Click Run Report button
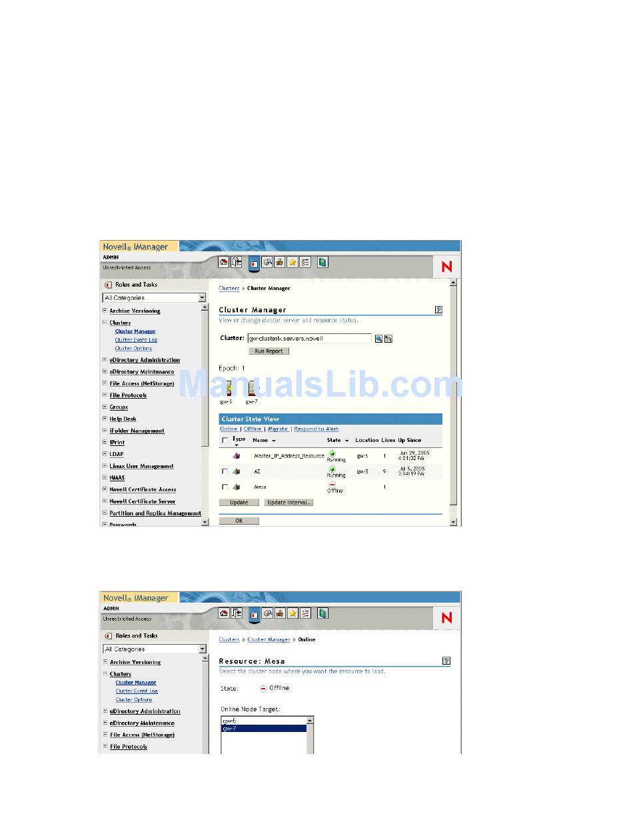 coord(269,351)
